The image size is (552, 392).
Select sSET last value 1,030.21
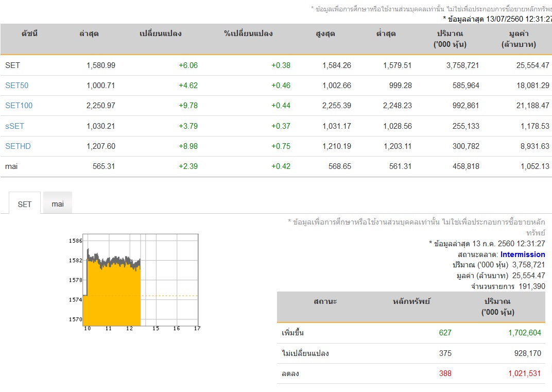coord(101,126)
